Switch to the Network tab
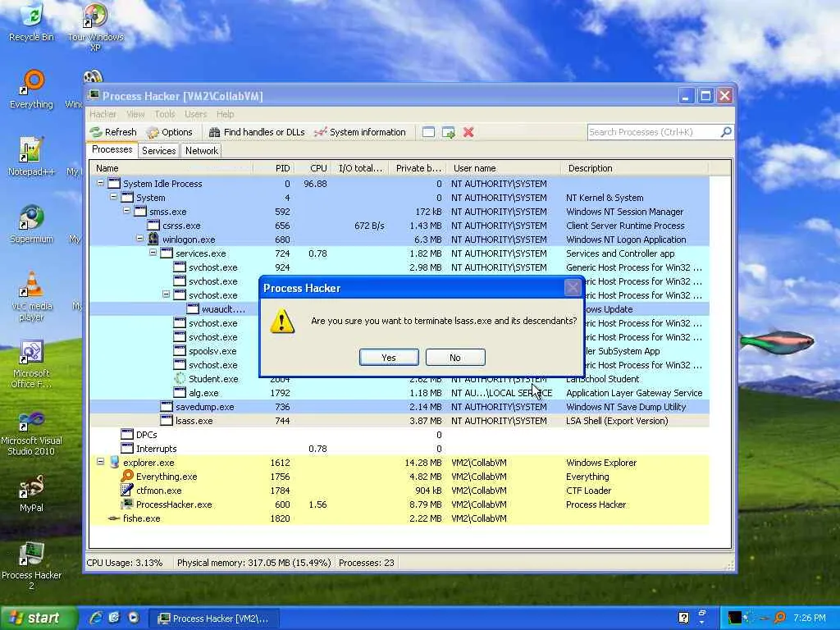Viewport: 840px width, 630px height. (x=202, y=151)
